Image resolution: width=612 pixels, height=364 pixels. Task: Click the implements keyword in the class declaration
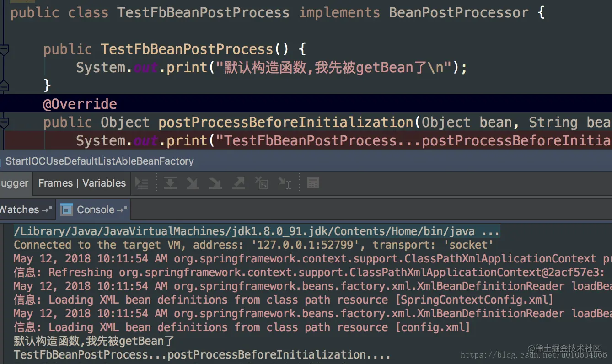click(x=339, y=12)
